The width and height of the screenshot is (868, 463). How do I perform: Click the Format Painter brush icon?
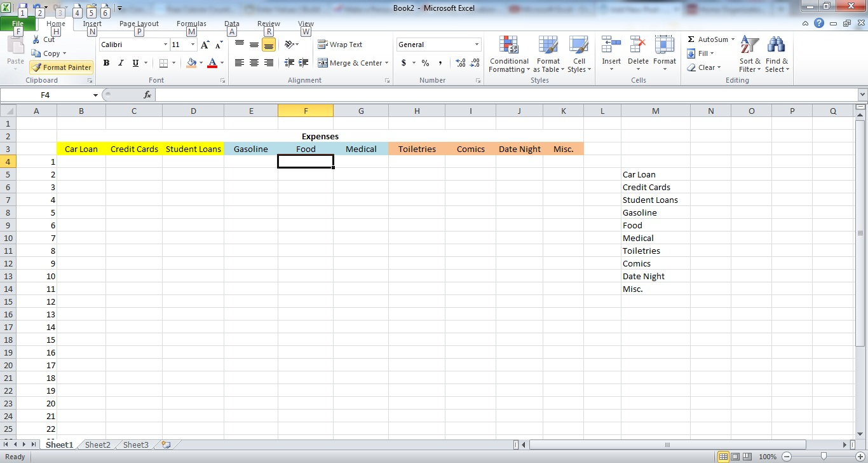[37, 67]
